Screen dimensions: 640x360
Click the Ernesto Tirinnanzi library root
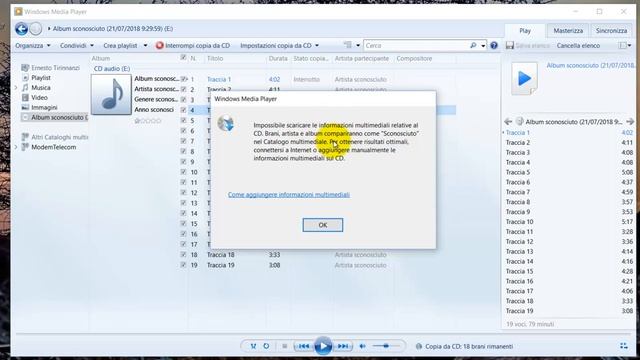click(x=56, y=68)
